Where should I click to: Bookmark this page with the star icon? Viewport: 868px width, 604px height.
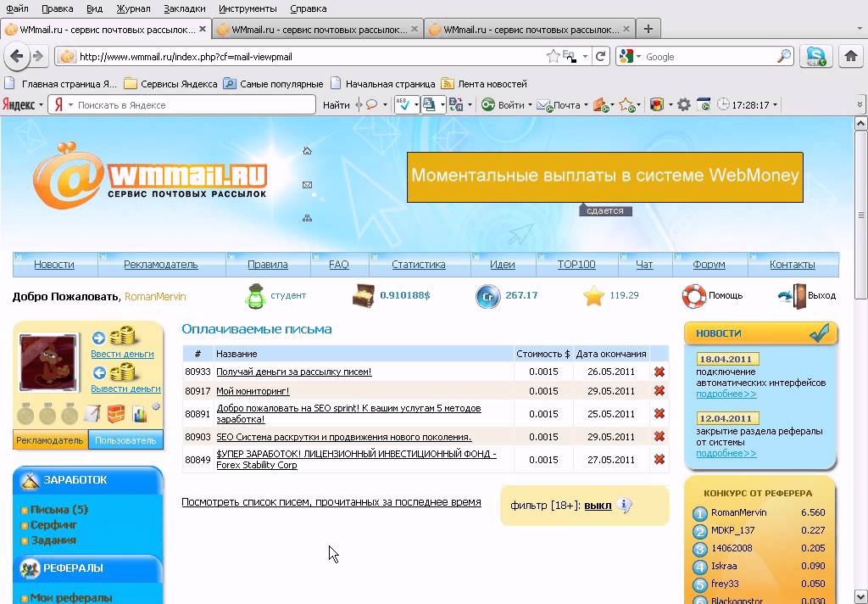(553, 56)
